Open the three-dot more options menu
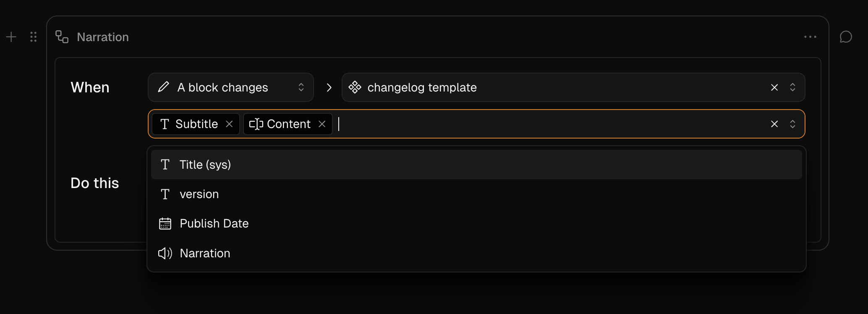This screenshot has height=314, width=868. [810, 37]
